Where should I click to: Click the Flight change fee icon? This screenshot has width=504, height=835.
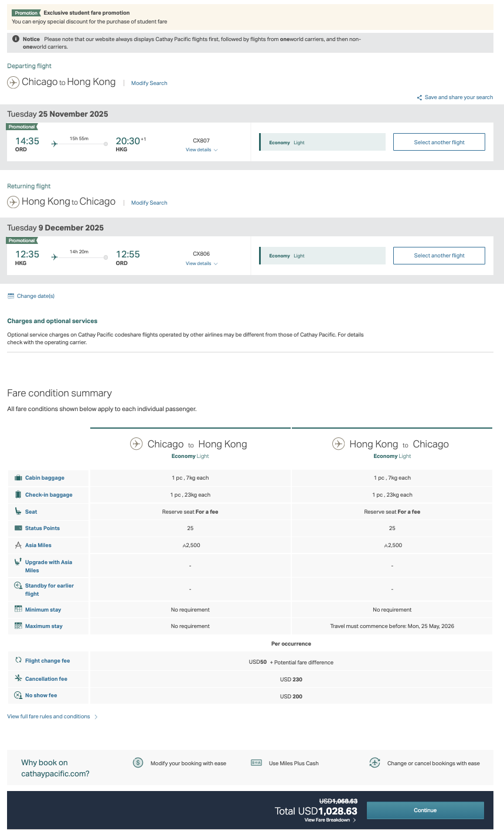click(18, 661)
